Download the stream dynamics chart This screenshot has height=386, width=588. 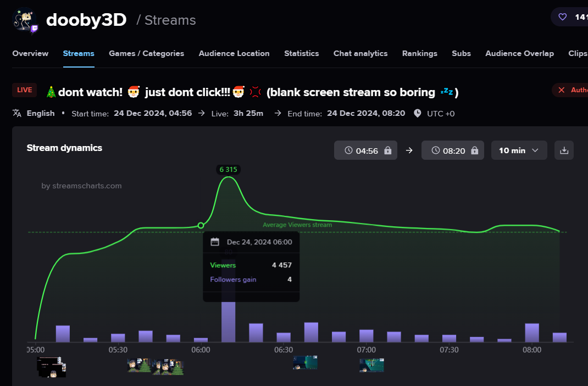pos(564,150)
